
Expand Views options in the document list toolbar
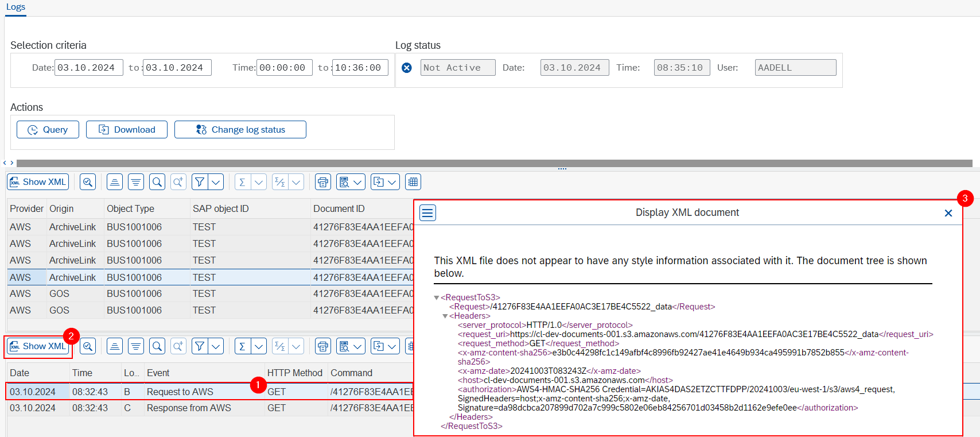click(359, 182)
